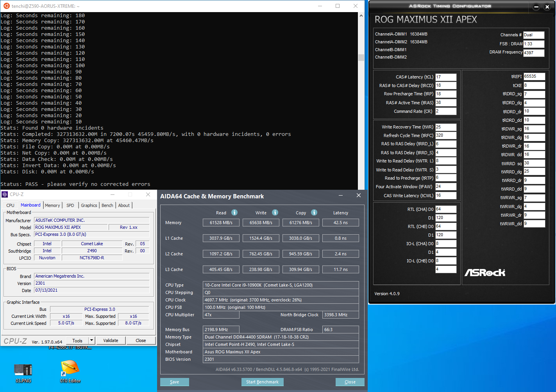Click Start Benchmark in AIDA64

262,382
